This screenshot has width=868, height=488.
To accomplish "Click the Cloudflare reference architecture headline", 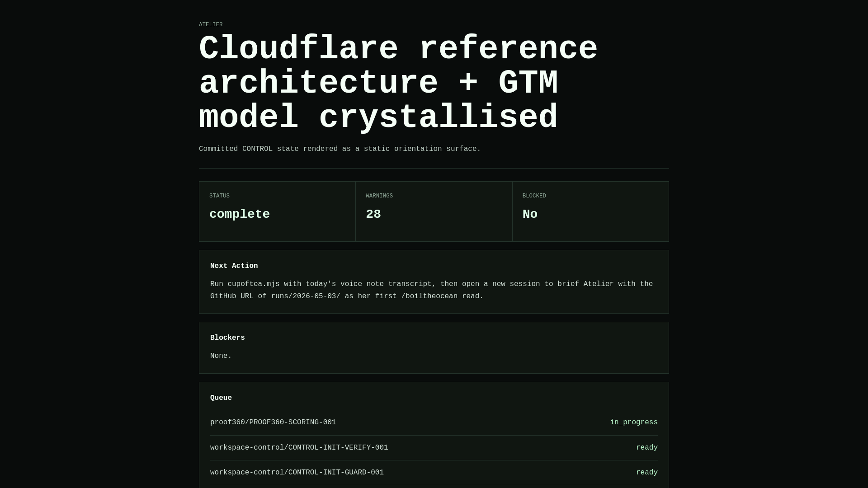I will pyautogui.click(x=398, y=83).
